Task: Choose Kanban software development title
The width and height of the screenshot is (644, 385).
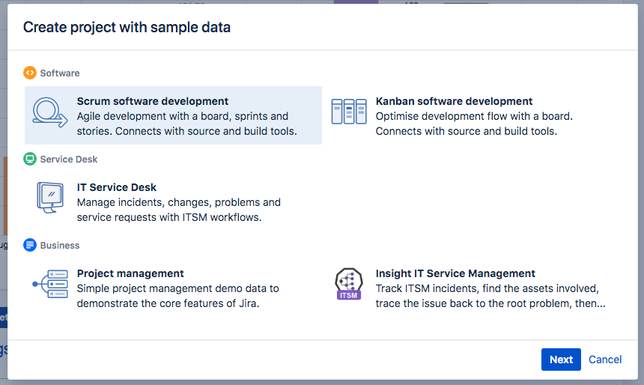Action: coord(454,101)
